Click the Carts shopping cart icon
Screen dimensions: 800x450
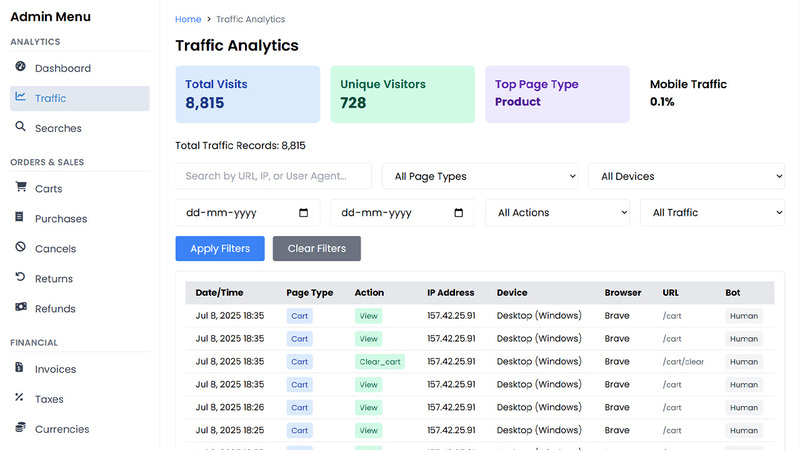[x=21, y=187]
